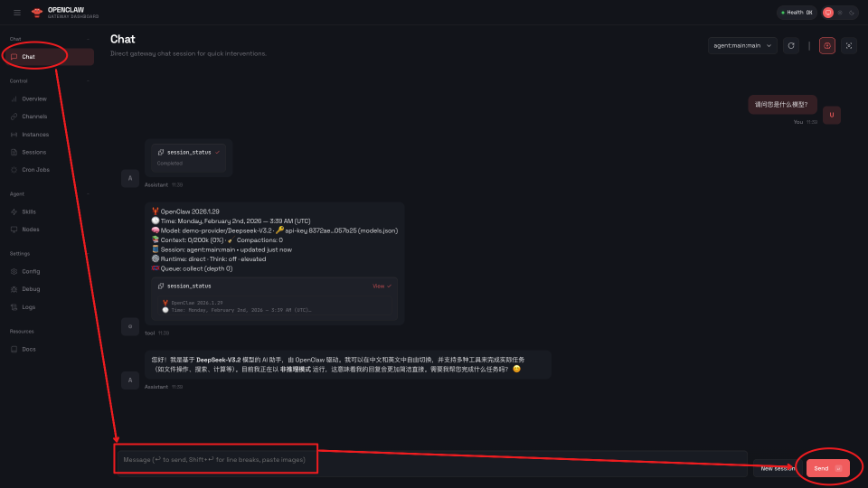Click the Send button
This screenshot has height=488, width=868.
(x=827, y=468)
